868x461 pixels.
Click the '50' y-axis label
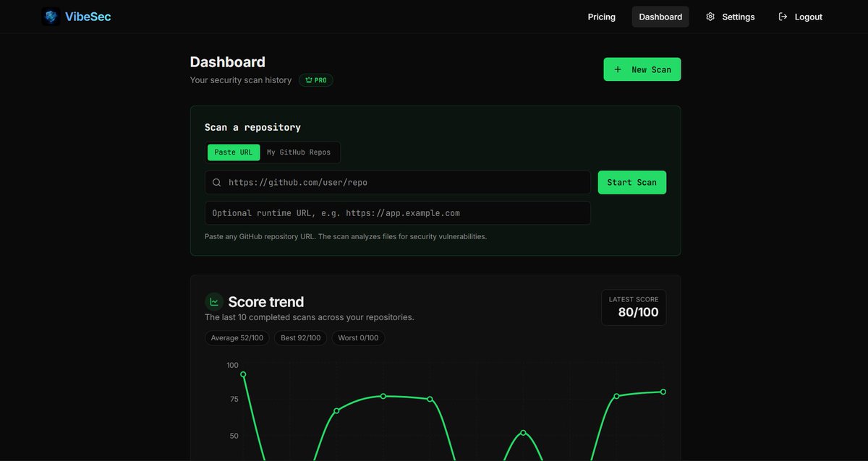pos(234,436)
